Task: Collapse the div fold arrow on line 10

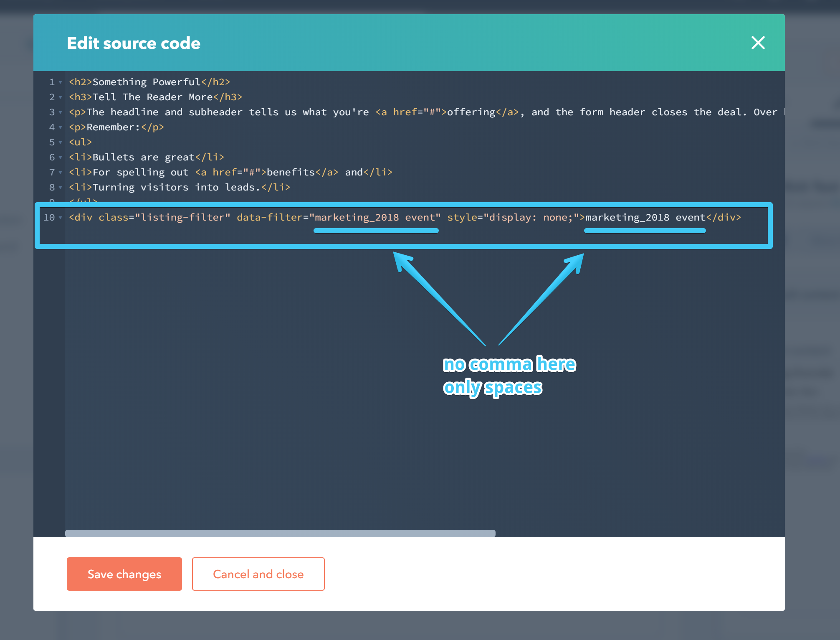Action: point(61,218)
